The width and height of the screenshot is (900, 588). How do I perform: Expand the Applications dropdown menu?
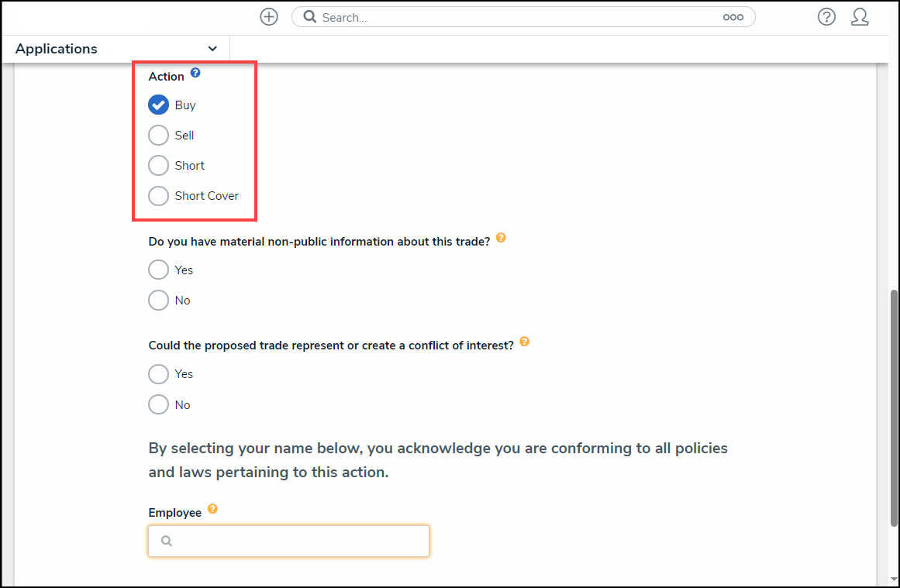coord(212,49)
